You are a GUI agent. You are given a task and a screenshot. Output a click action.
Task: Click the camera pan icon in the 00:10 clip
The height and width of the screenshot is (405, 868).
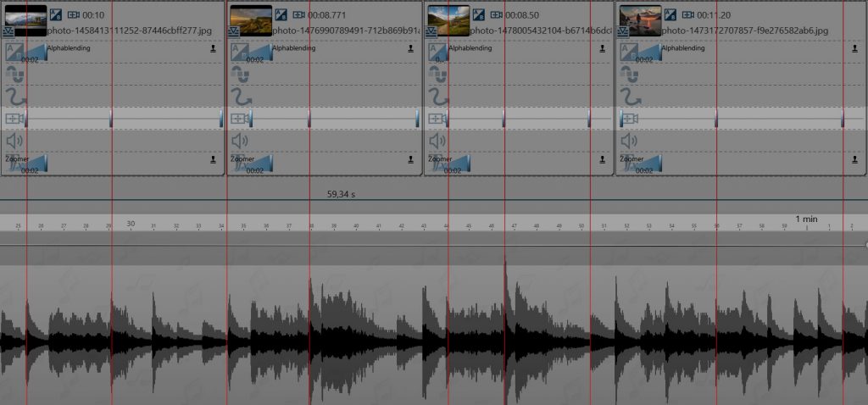[x=14, y=119]
